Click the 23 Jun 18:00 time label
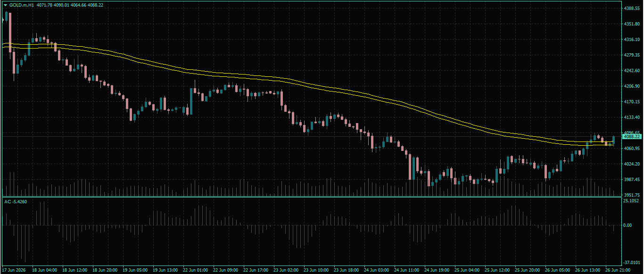This screenshot has height=274, width=644. click(x=346, y=270)
